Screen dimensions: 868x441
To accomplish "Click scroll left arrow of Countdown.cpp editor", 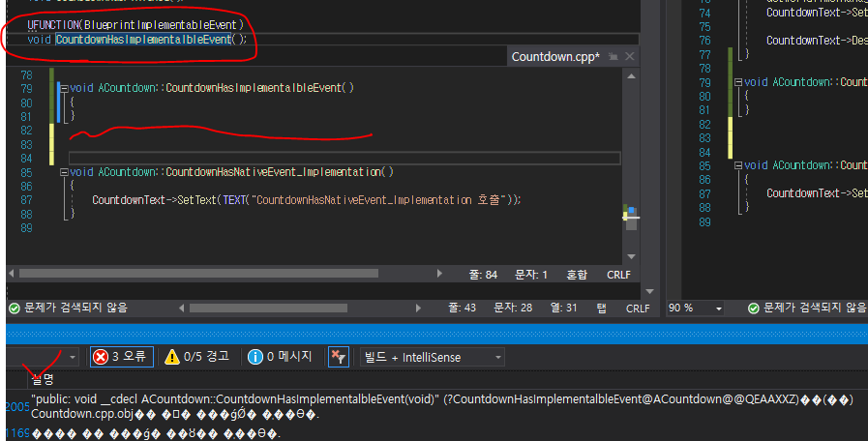I will tap(12, 274).
